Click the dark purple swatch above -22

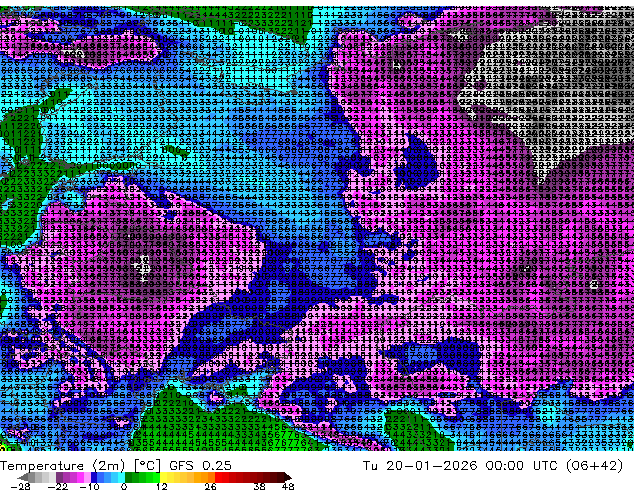(x=59, y=477)
